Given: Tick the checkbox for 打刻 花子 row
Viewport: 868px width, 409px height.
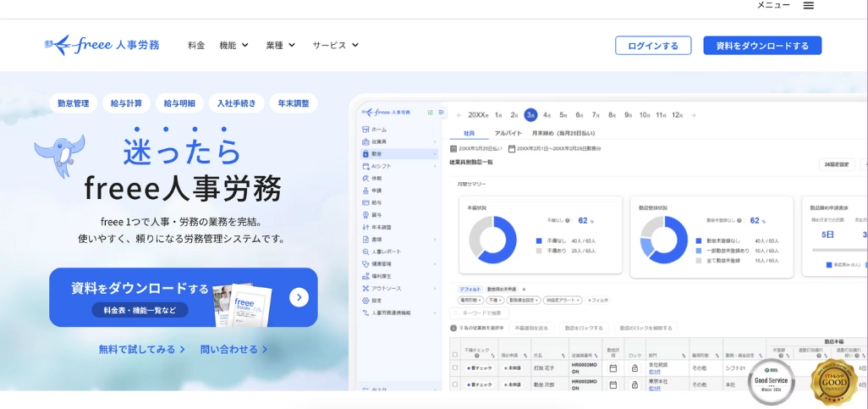Looking at the screenshot, I should (455, 368).
